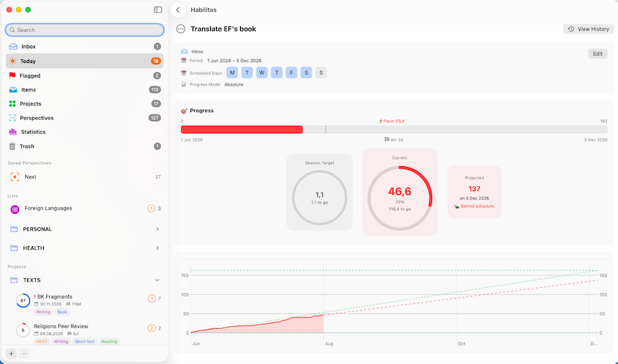Focus the Search field
Viewport: 618px width, 364px height.
[85, 30]
